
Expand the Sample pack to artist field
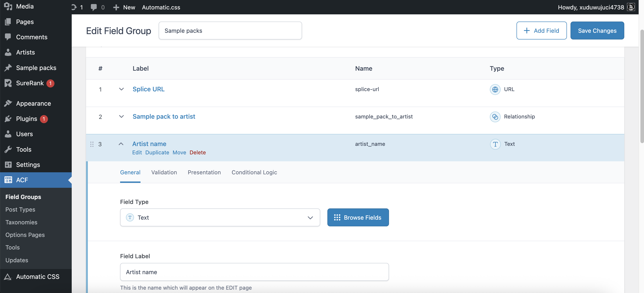pyautogui.click(x=121, y=116)
